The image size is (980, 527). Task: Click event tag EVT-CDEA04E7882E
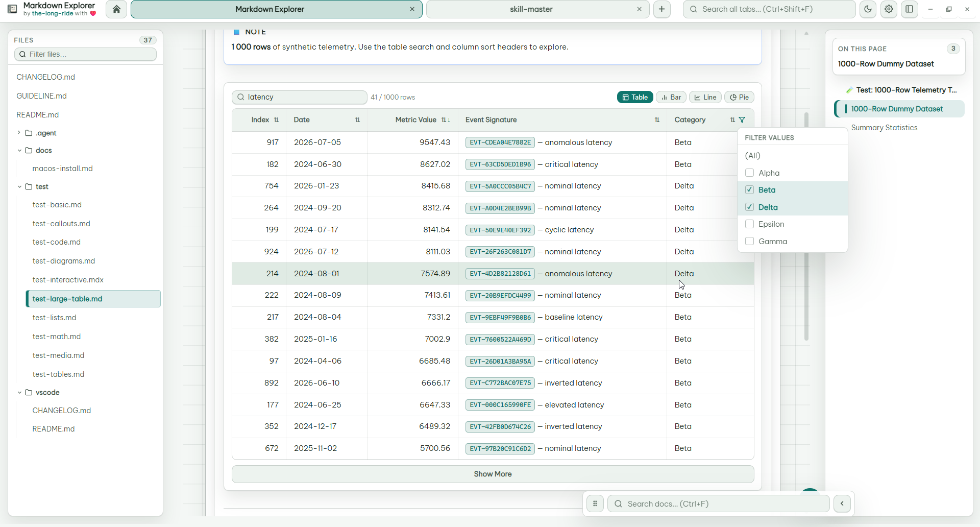(x=500, y=142)
